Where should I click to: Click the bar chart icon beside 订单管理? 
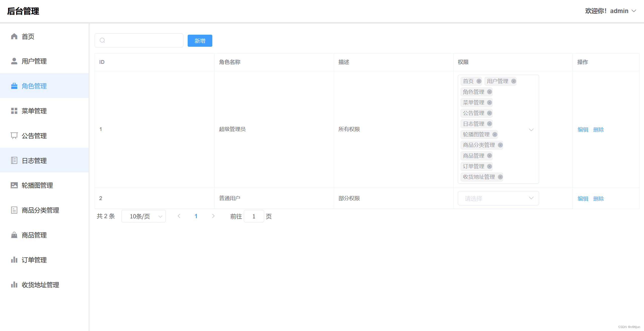(14, 260)
